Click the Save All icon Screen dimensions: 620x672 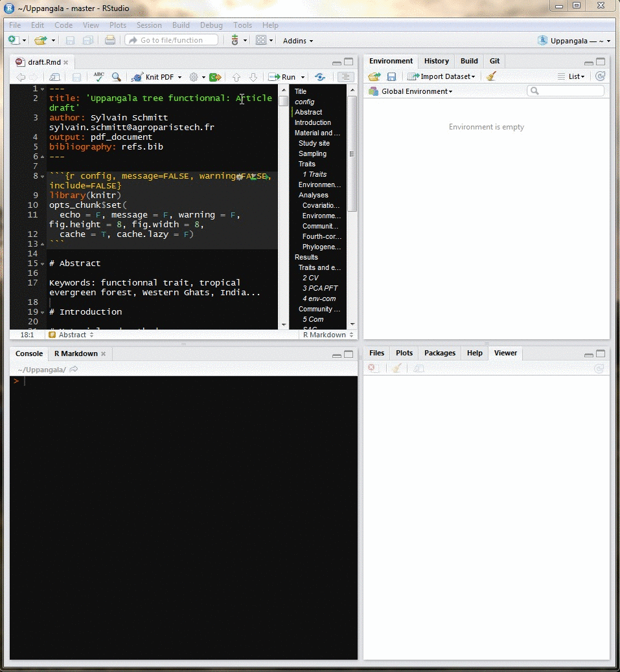(x=88, y=40)
